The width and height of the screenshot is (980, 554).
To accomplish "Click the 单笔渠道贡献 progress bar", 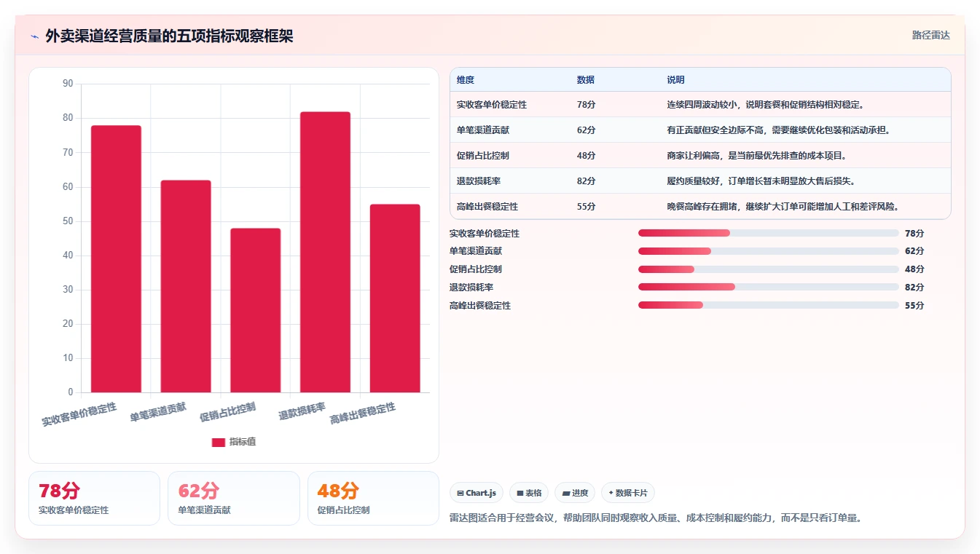I will pyautogui.click(x=768, y=251).
